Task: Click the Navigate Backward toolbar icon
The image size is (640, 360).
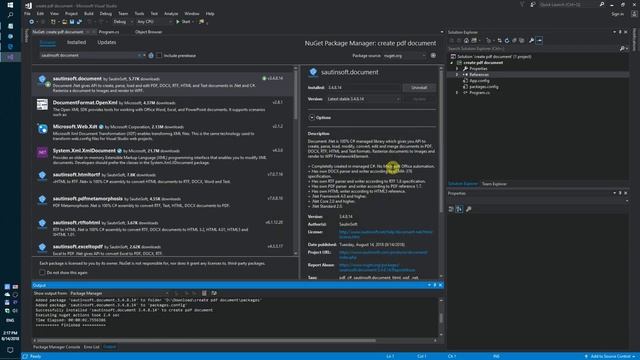Action: [31, 22]
